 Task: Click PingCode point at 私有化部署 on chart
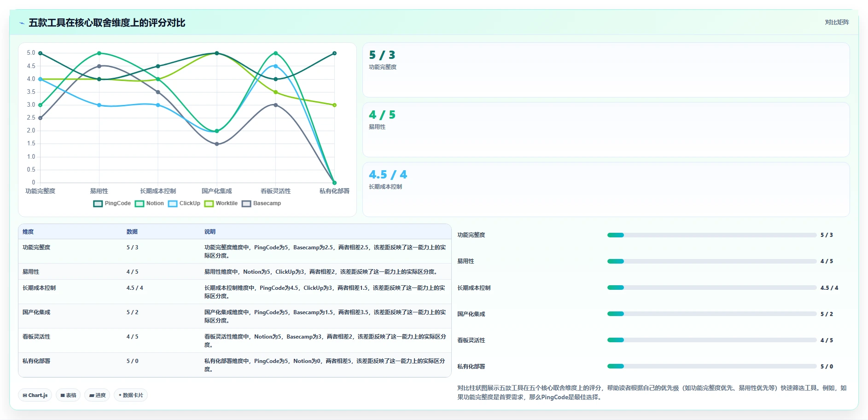click(334, 53)
